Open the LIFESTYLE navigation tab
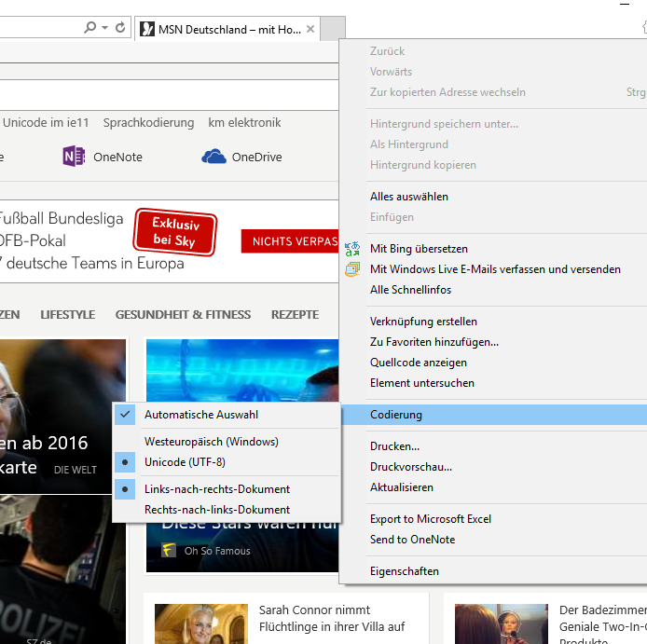Screen dimensions: 647x644 (68, 315)
